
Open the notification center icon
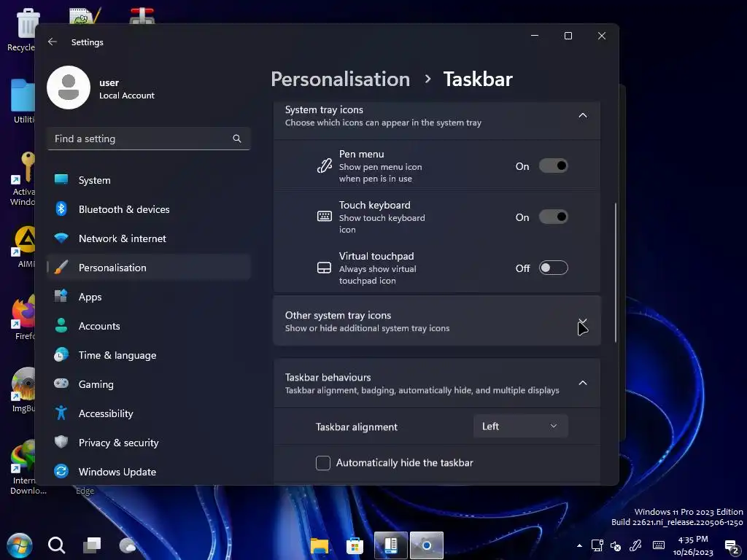pos(731,547)
